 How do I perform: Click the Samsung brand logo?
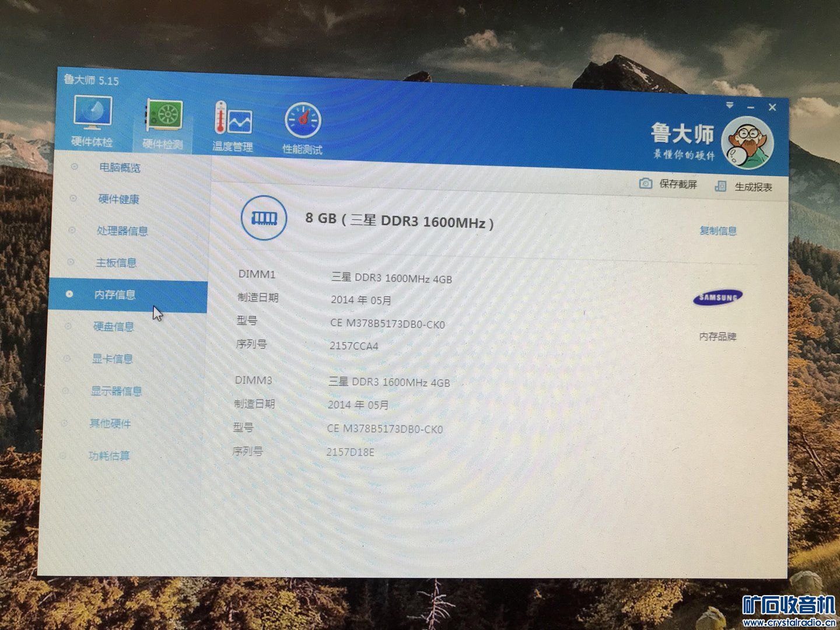[718, 298]
